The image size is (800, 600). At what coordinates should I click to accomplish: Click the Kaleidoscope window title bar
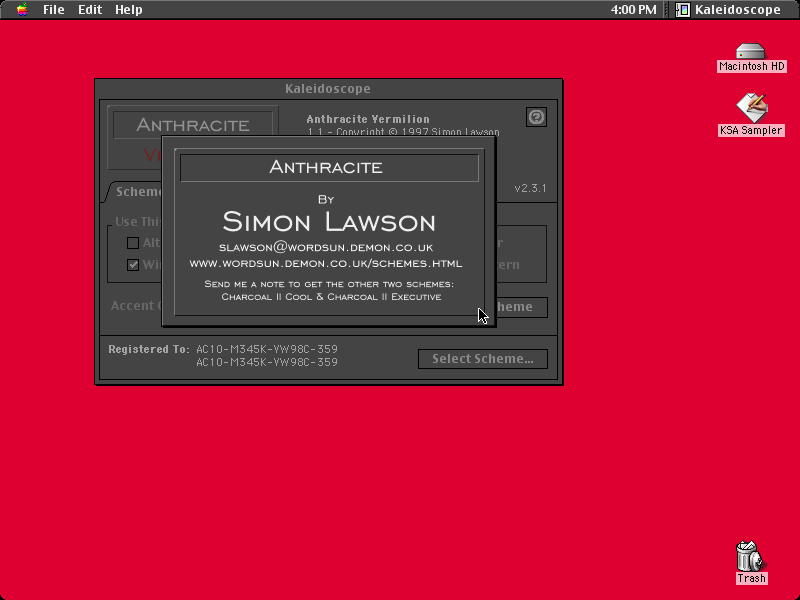point(328,89)
